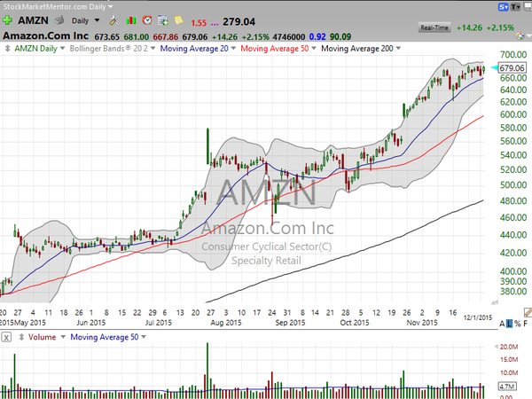Expand the Volume indicator dropdown arrow

pos(63,337)
